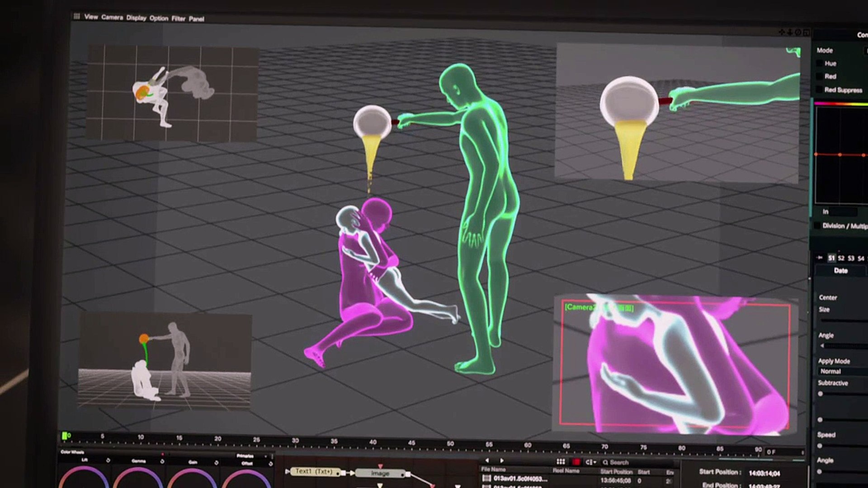This screenshot has width=868, height=488.
Task: Open the Camera menu
Action: click(x=112, y=17)
